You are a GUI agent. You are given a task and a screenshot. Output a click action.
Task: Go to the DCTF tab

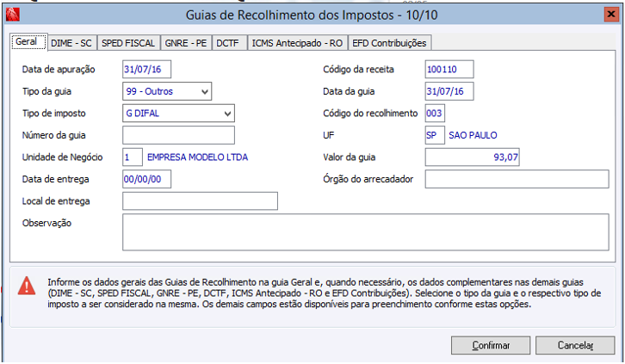point(228,43)
